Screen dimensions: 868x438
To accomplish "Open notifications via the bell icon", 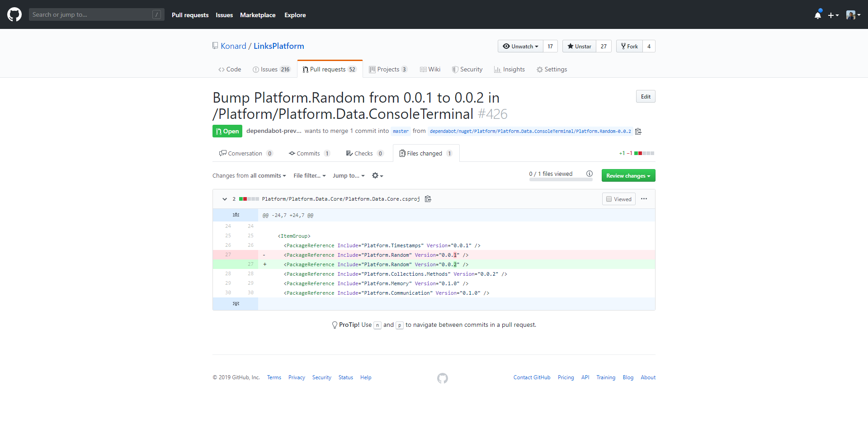I will coord(818,15).
